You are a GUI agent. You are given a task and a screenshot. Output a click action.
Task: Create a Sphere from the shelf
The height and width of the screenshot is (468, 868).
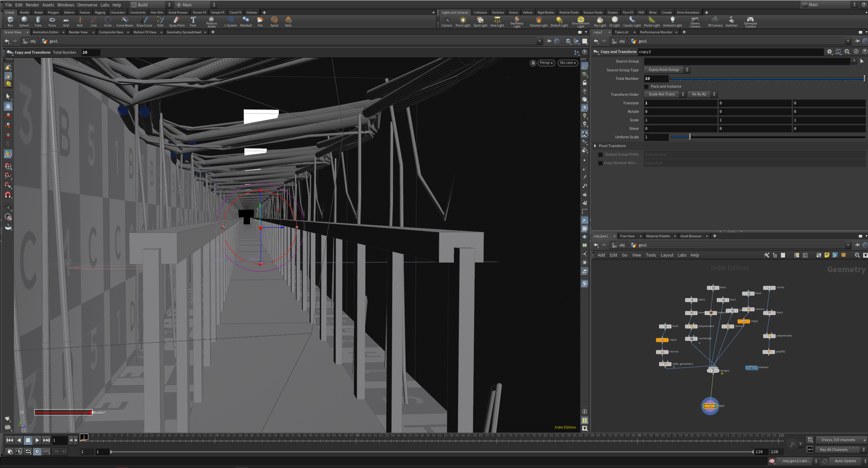pos(24,22)
